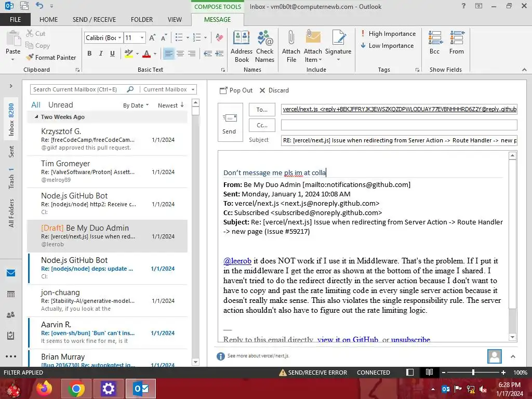Click the bullets list icon

pos(179,37)
